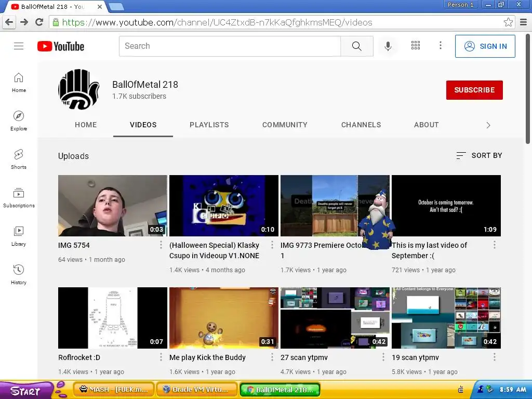Open options for 27 scan ytpmv

click(383, 357)
